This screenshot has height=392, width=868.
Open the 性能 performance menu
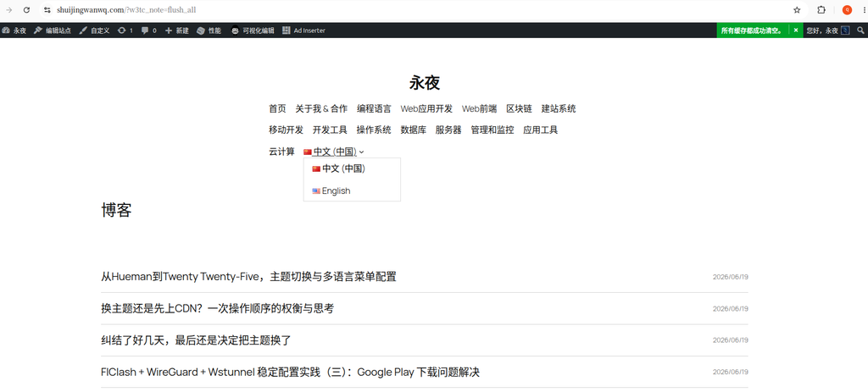click(x=209, y=30)
